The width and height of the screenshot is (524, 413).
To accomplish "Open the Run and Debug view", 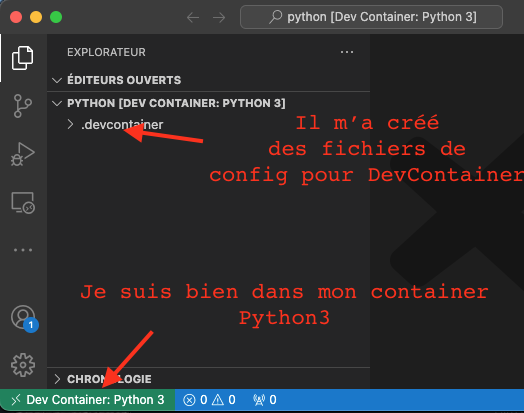I will coord(23,154).
